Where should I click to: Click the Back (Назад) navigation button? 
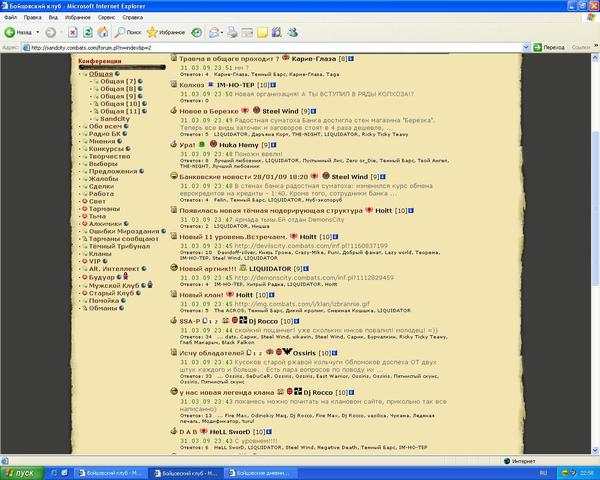point(18,33)
